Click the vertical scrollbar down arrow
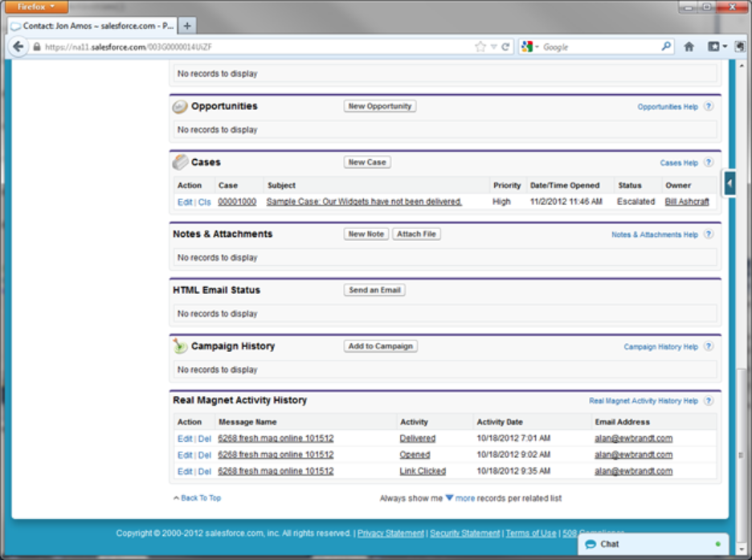 (x=742, y=549)
